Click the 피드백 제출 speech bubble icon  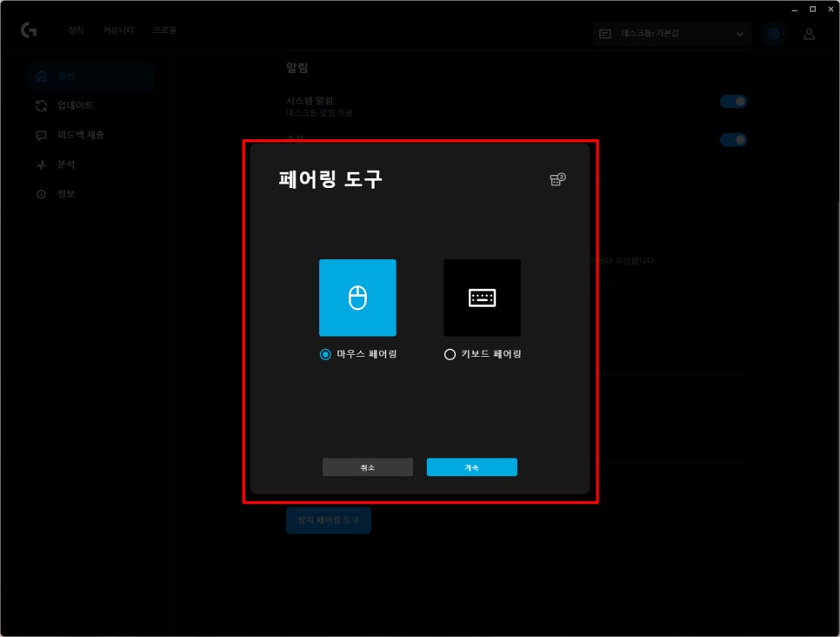[41, 135]
